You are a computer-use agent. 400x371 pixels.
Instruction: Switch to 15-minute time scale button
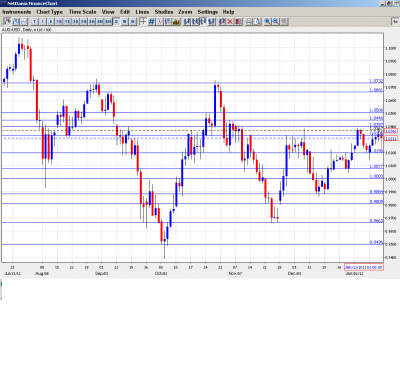pyautogui.click(x=67, y=22)
